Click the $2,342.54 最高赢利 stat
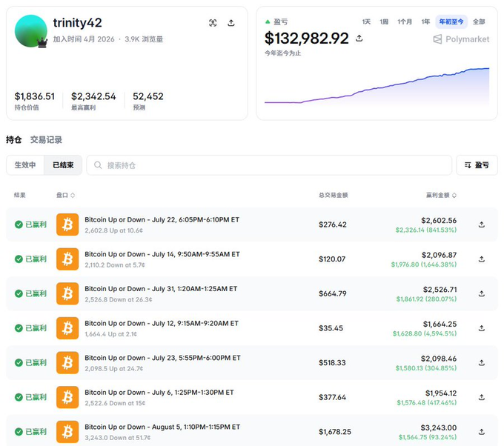The width and height of the screenshot is (504, 446). click(x=93, y=101)
